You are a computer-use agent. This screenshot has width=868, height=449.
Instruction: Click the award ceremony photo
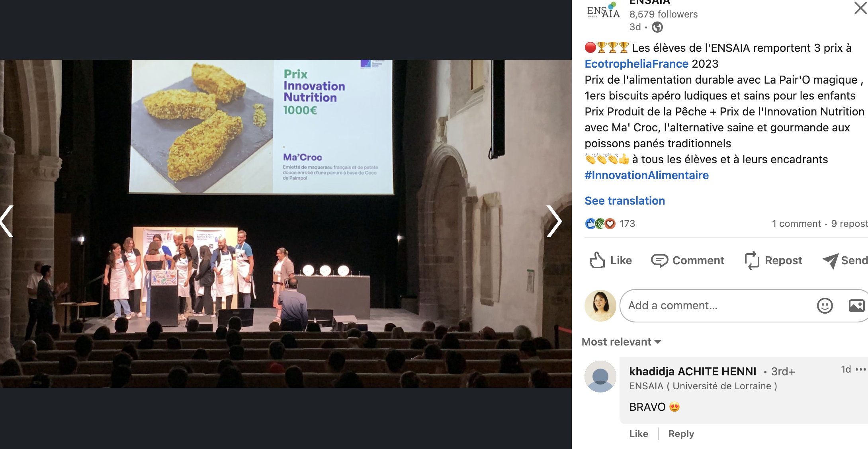point(286,224)
